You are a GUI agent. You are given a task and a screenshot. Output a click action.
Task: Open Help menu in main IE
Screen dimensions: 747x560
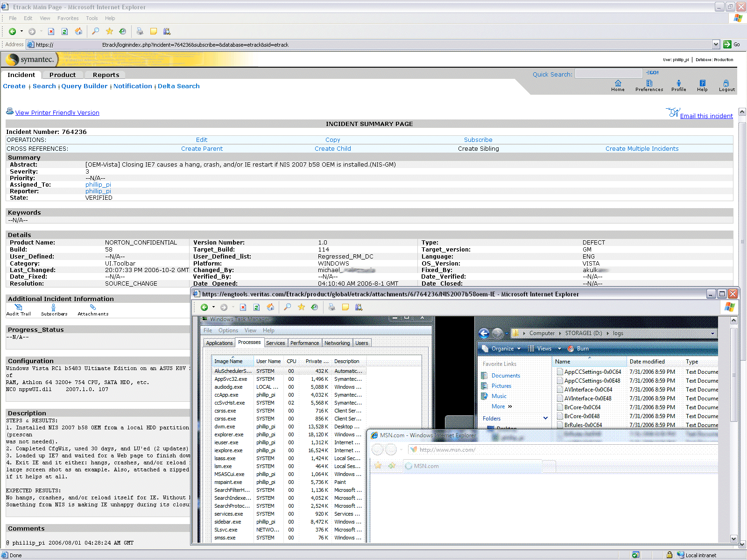coord(110,18)
